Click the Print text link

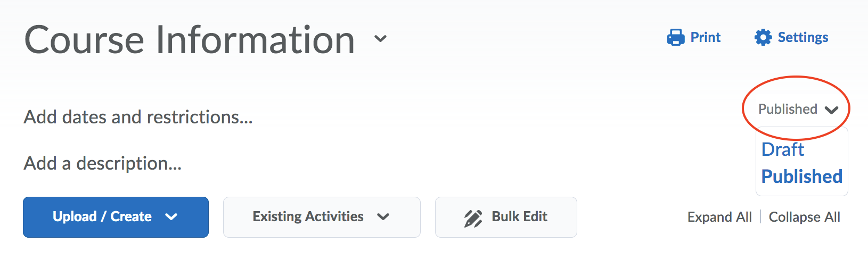coord(705,37)
